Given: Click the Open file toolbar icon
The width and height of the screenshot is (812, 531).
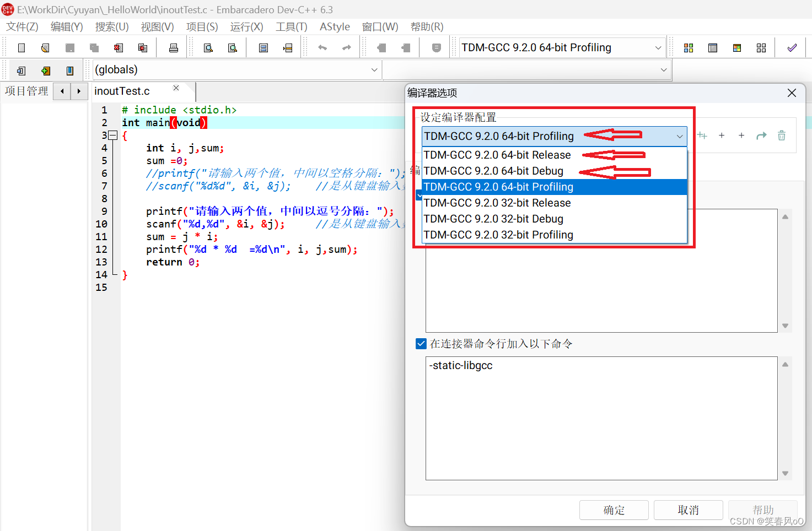Looking at the screenshot, I should coord(46,48).
